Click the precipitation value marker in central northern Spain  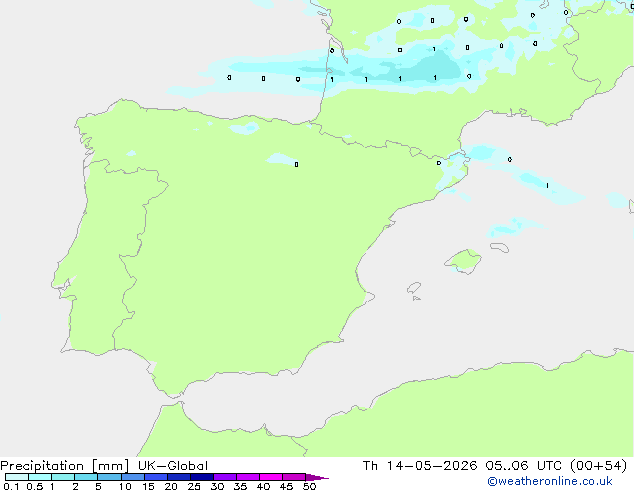click(296, 165)
